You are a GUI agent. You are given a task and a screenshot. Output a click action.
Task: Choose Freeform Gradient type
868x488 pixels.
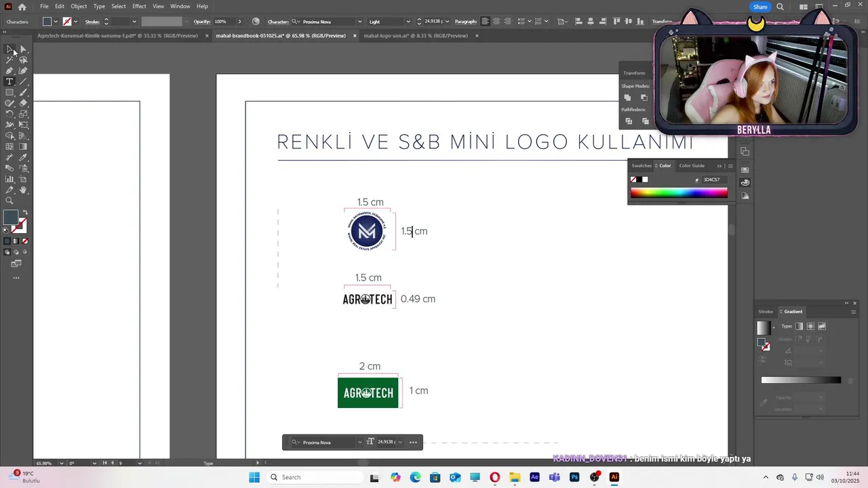click(x=821, y=327)
